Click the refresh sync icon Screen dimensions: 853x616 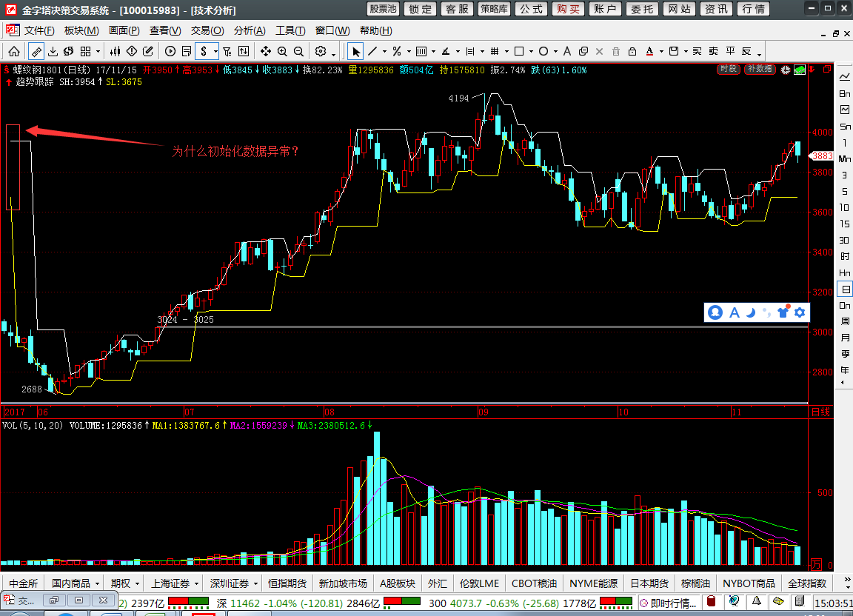coord(69,51)
